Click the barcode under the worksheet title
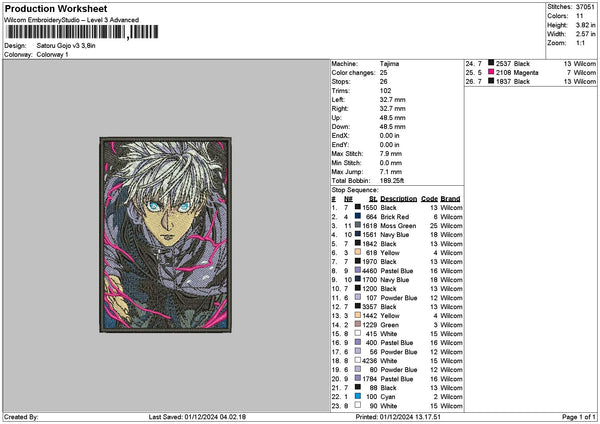The image size is (600, 424). tap(82, 32)
